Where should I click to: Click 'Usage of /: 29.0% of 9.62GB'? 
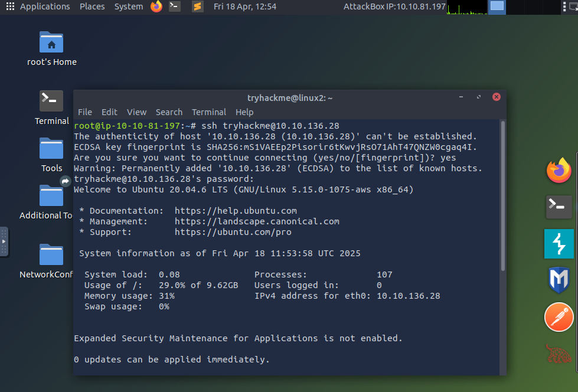(161, 285)
